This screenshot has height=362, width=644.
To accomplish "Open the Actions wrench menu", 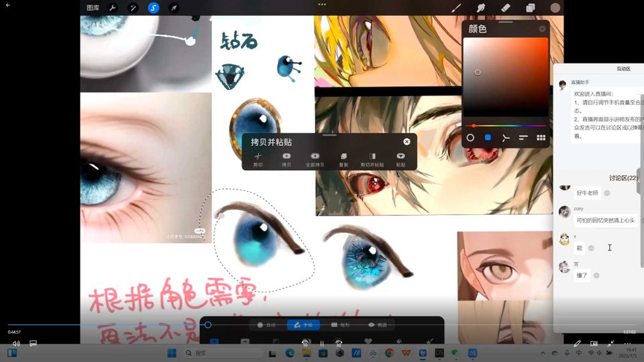I will pos(113,8).
